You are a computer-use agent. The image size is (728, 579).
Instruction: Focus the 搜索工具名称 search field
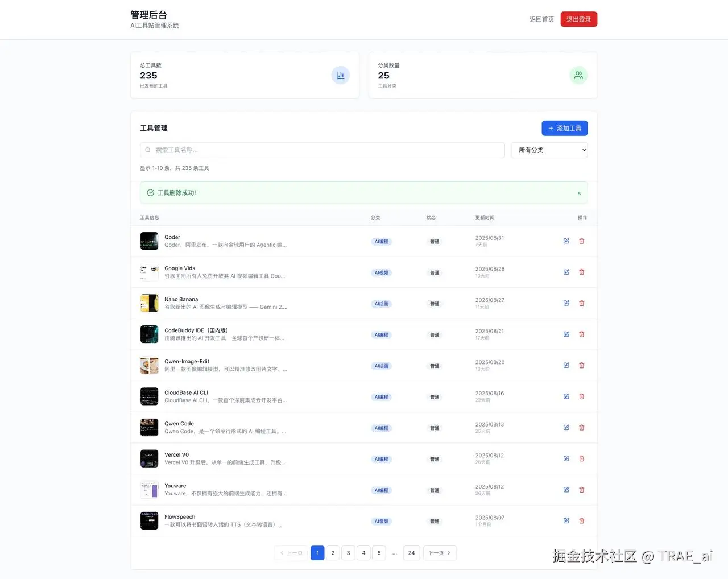point(322,150)
